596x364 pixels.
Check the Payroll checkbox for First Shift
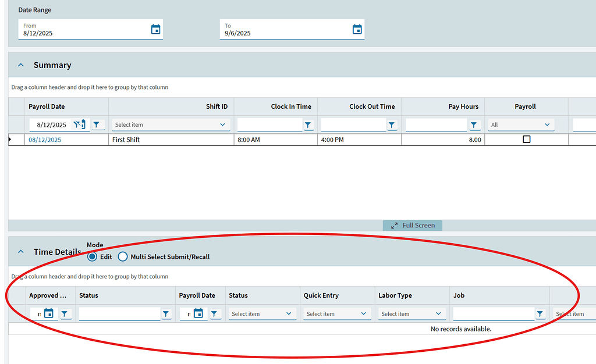526,140
